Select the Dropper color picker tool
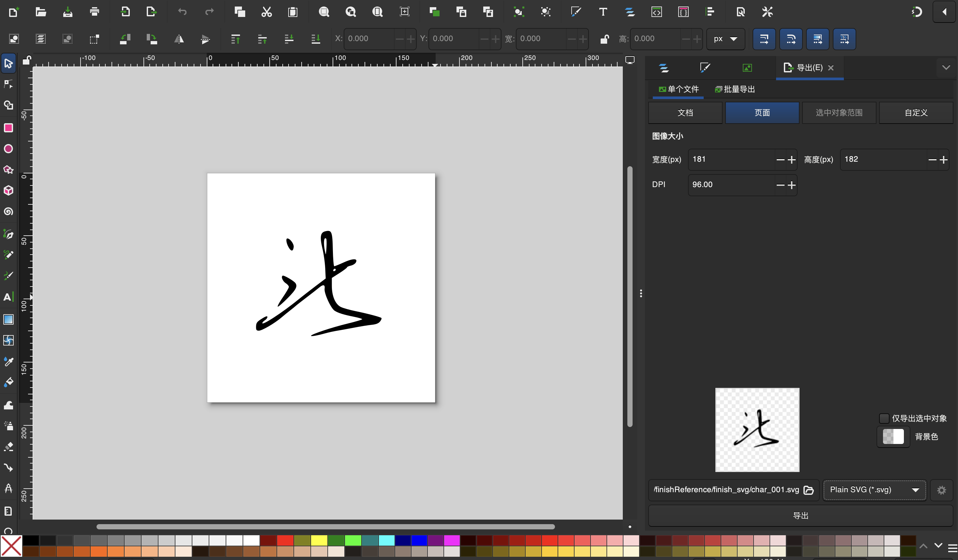Screen dimensions: 958x560 8,361
